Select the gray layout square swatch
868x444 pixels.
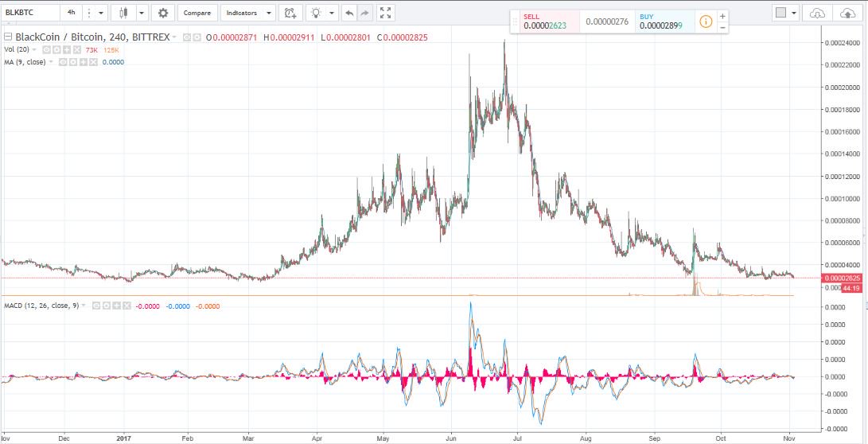[x=781, y=13]
